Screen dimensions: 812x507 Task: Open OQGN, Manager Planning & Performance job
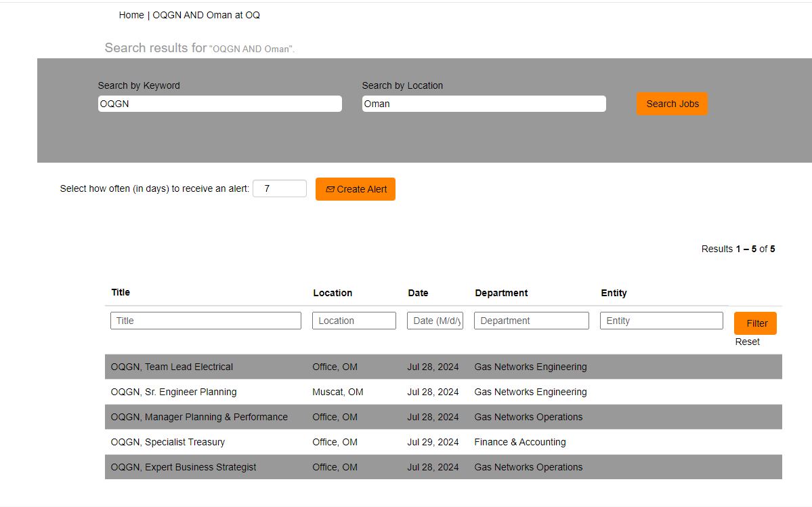pyautogui.click(x=199, y=417)
